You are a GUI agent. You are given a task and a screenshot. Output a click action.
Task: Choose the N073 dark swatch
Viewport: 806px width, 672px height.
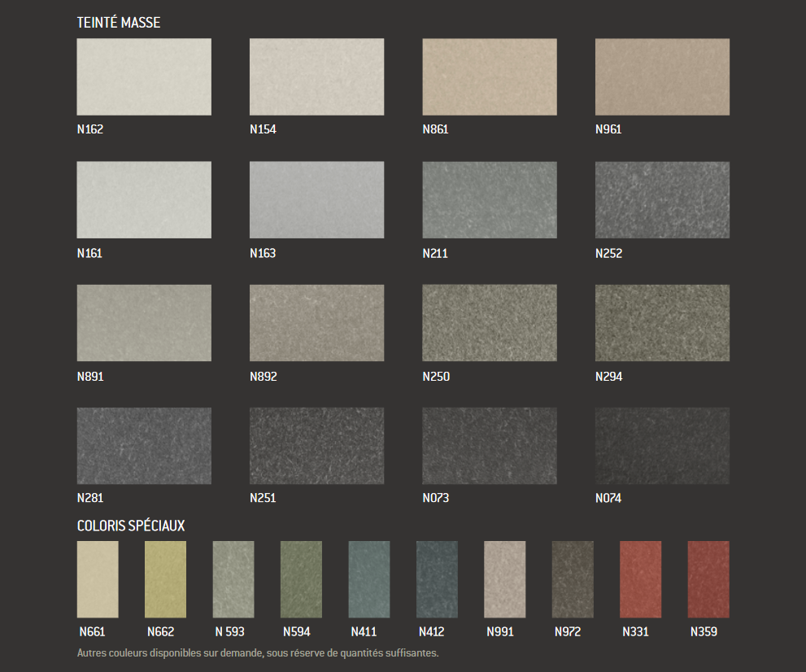click(x=490, y=446)
